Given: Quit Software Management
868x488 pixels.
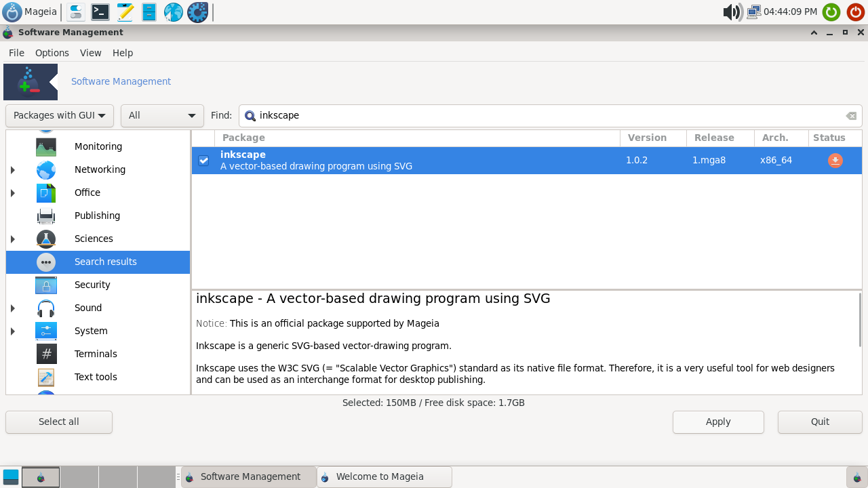Looking at the screenshot, I should [820, 422].
